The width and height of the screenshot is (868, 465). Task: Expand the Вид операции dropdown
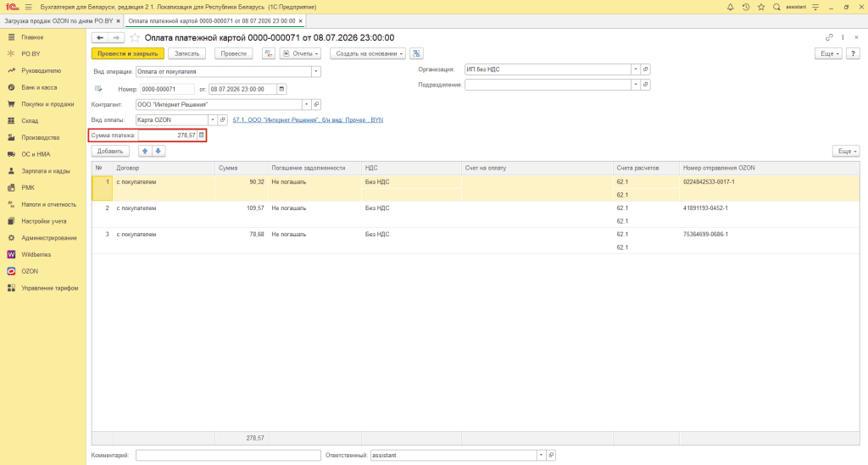[315, 71]
